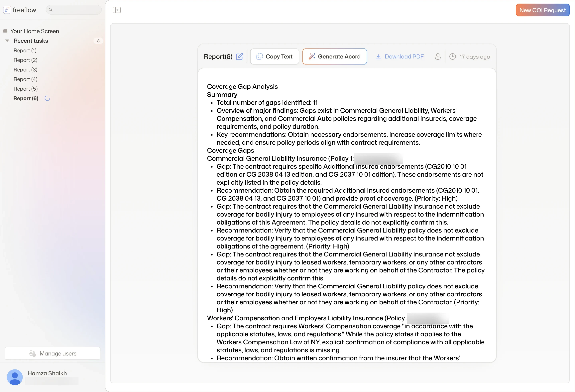Click the Report(6) title text
Image resolution: width=575 pixels, height=392 pixels.
(x=218, y=57)
